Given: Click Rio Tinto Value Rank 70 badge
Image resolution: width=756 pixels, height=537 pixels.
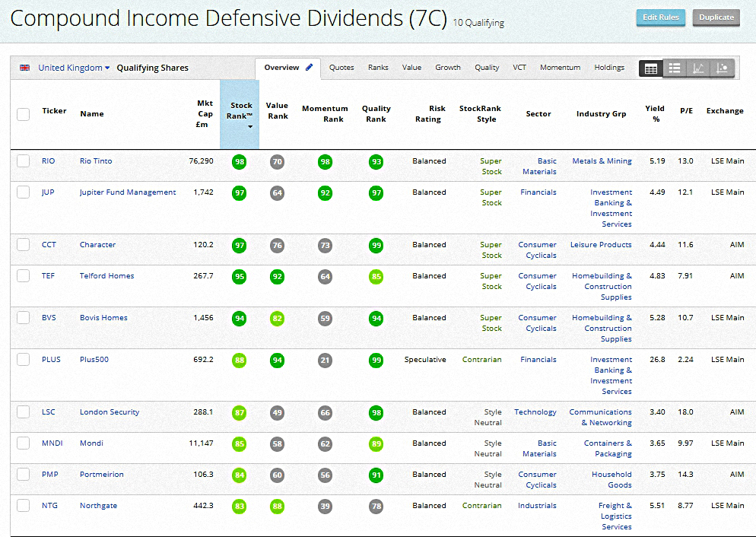Looking at the screenshot, I should click(x=278, y=162).
